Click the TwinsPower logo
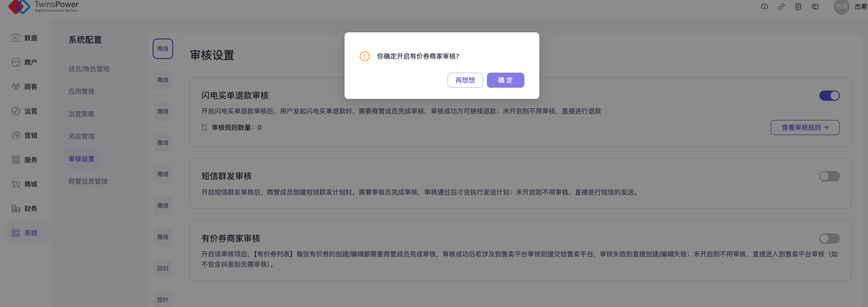The height and width of the screenshot is (307, 868). coord(43,7)
